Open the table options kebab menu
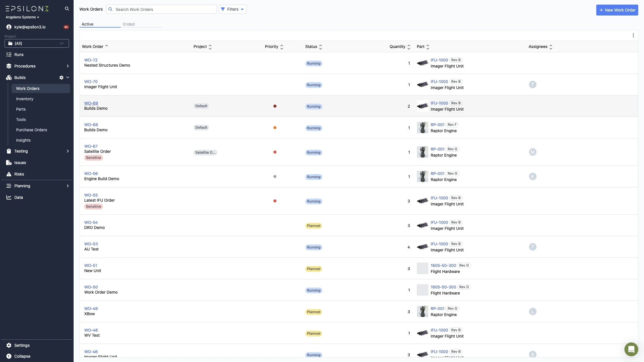The width and height of the screenshot is (644, 362). 633,35
